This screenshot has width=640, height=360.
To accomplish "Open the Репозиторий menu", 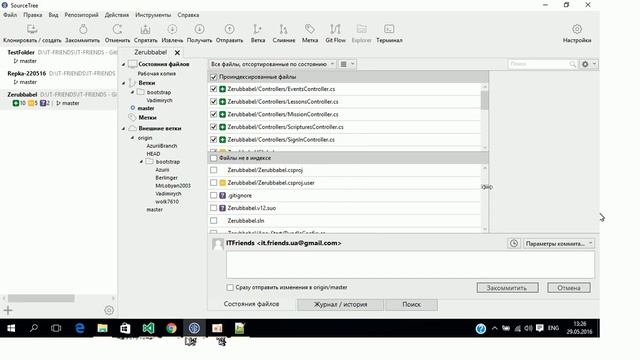I will 81,15.
